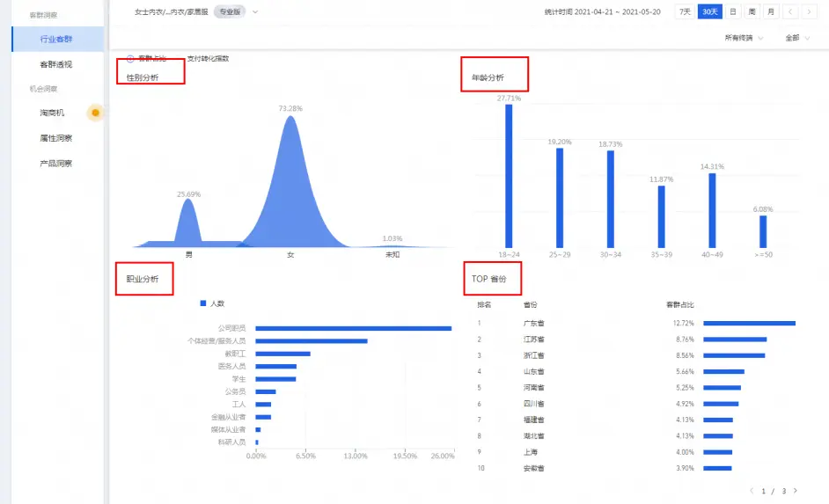Click the 职业分析 section title

point(143,279)
